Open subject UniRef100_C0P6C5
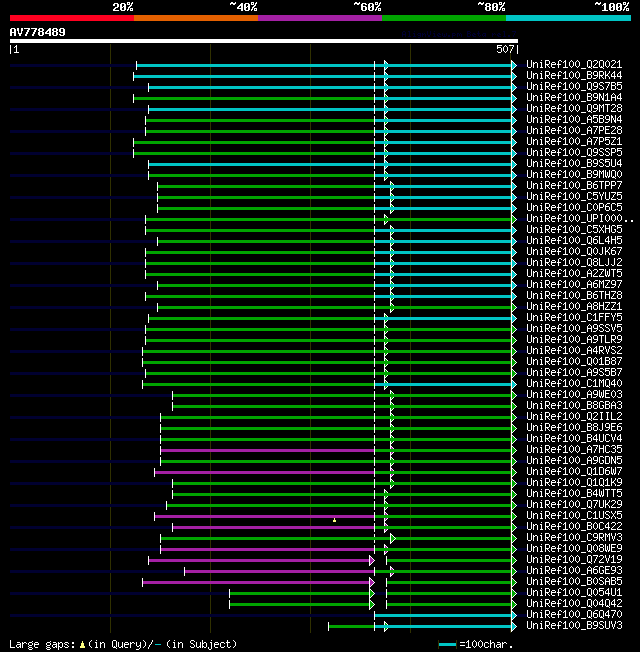Image resolution: width=640 pixels, height=652 pixels. 574,207
